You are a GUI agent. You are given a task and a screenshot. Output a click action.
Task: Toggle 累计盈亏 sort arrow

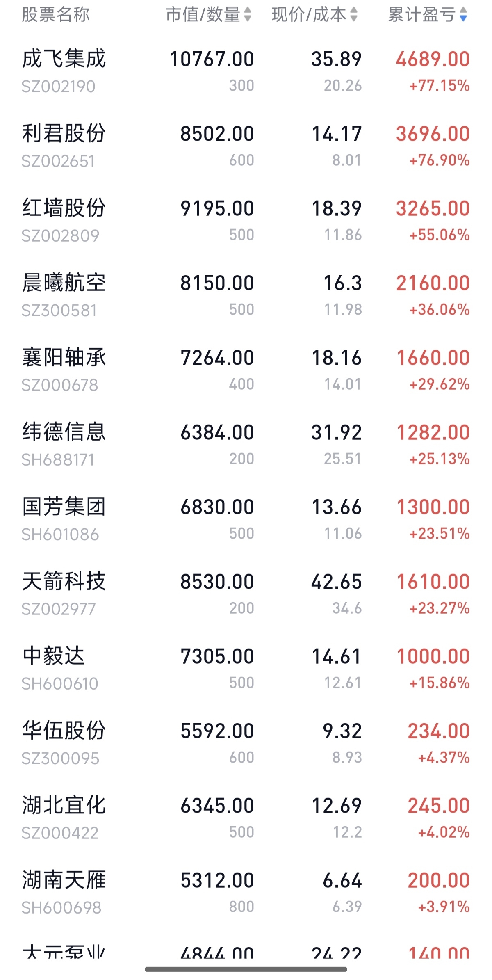(463, 15)
